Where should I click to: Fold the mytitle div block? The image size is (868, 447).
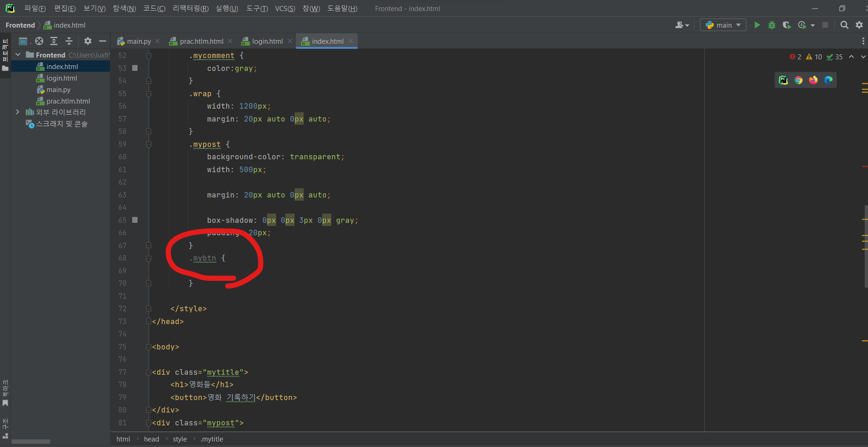click(x=149, y=372)
